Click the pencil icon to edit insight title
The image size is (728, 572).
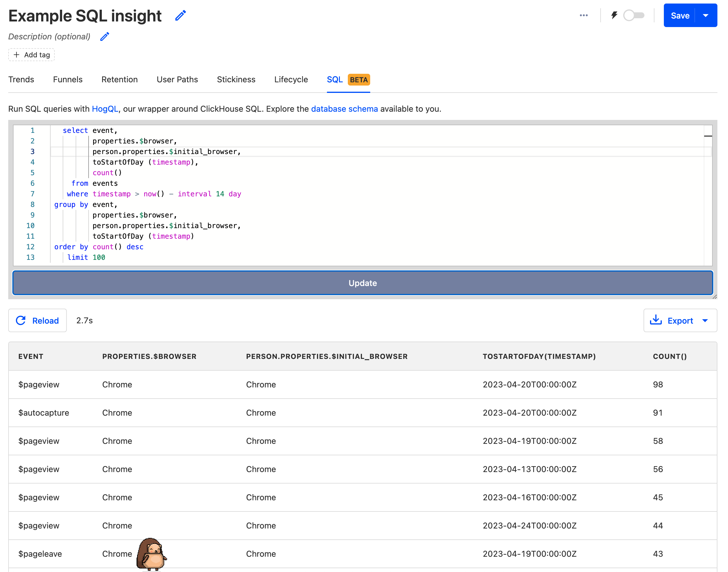click(x=181, y=15)
